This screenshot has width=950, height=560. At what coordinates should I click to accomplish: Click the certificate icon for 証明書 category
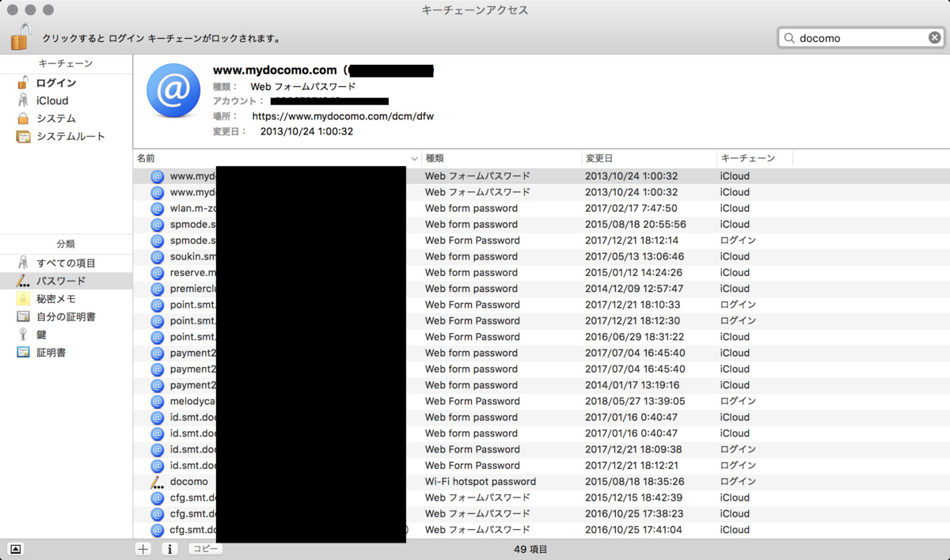(x=23, y=352)
